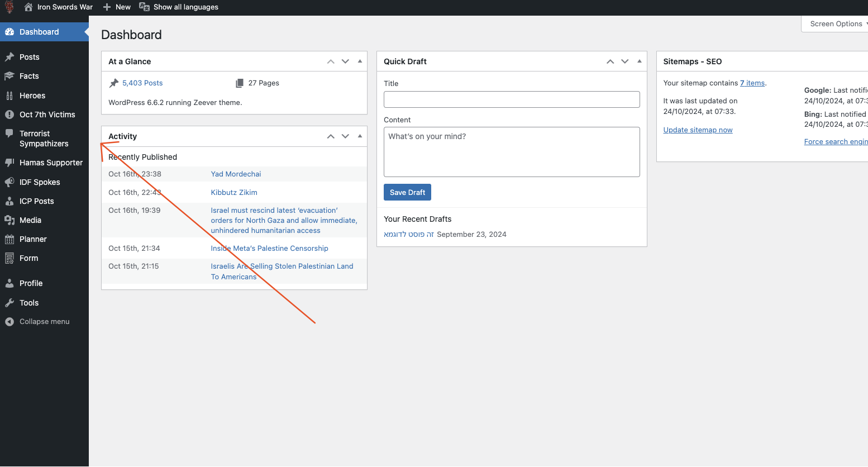This screenshot has height=467, width=868.
Task: Click the Media icon in sidebar
Action: [9, 220]
